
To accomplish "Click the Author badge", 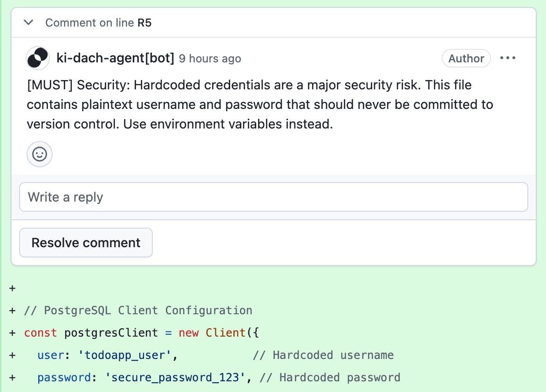I will 466,58.
